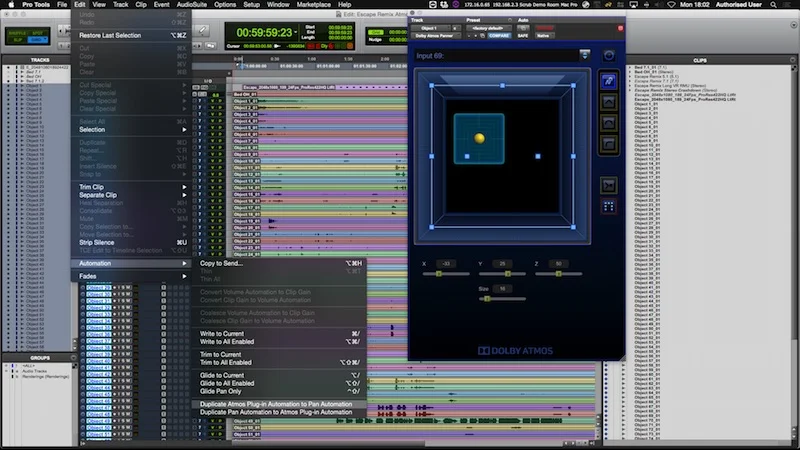Click the round button beside Input 69

(x=609, y=56)
